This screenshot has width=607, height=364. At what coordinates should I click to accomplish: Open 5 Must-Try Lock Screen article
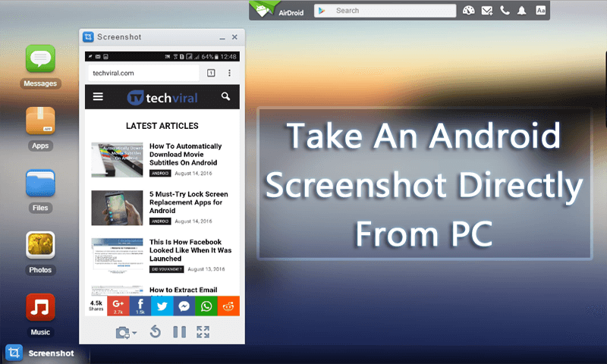(x=189, y=202)
